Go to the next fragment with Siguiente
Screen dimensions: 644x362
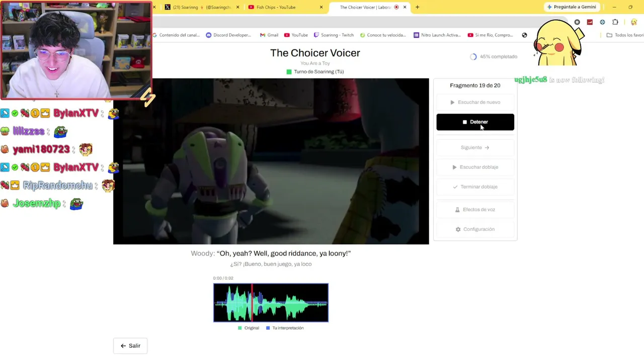tap(475, 147)
